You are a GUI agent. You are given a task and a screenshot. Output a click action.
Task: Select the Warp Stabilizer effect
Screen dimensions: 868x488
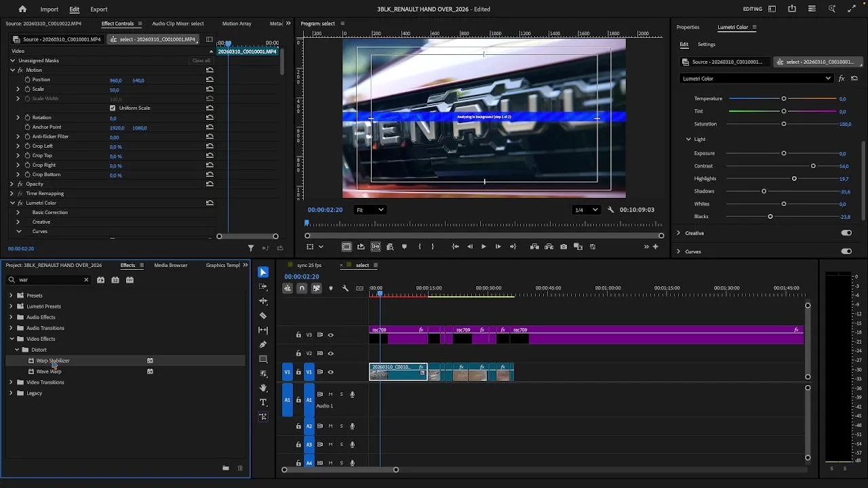53,361
